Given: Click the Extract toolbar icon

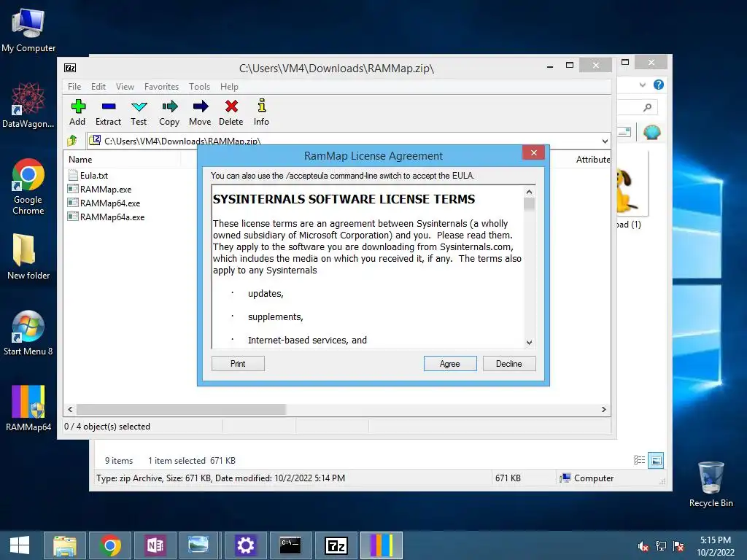Looking at the screenshot, I should tap(108, 112).
